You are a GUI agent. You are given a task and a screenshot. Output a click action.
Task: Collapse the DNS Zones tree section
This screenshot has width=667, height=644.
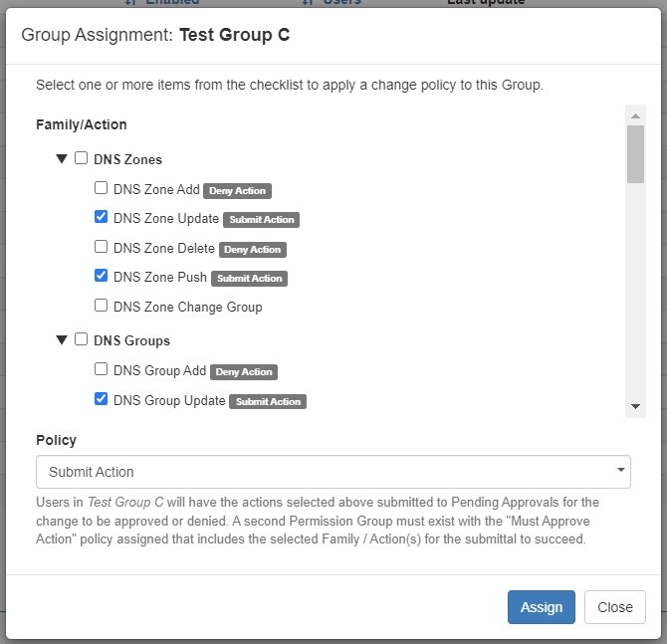click(62, 159)
